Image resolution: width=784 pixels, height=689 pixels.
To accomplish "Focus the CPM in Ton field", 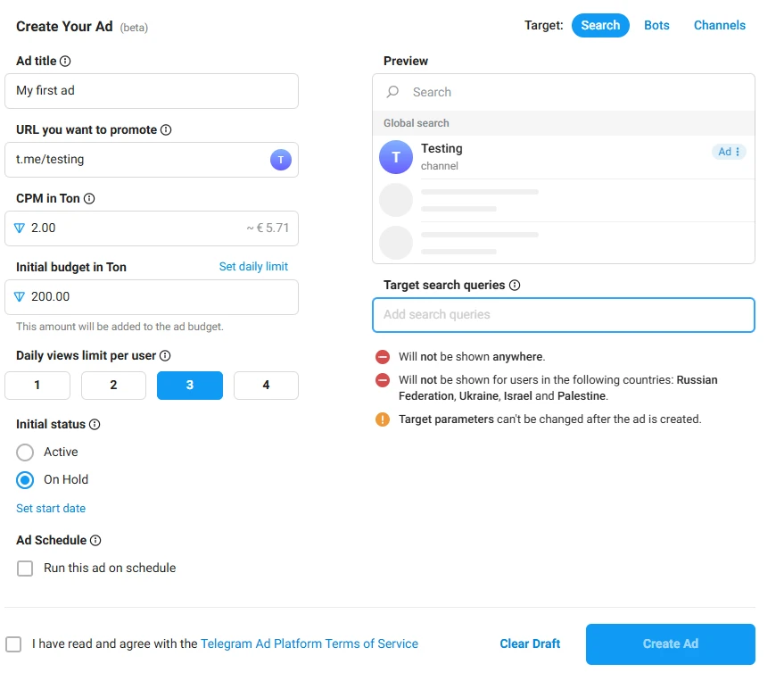I will [x=152, y=228].
